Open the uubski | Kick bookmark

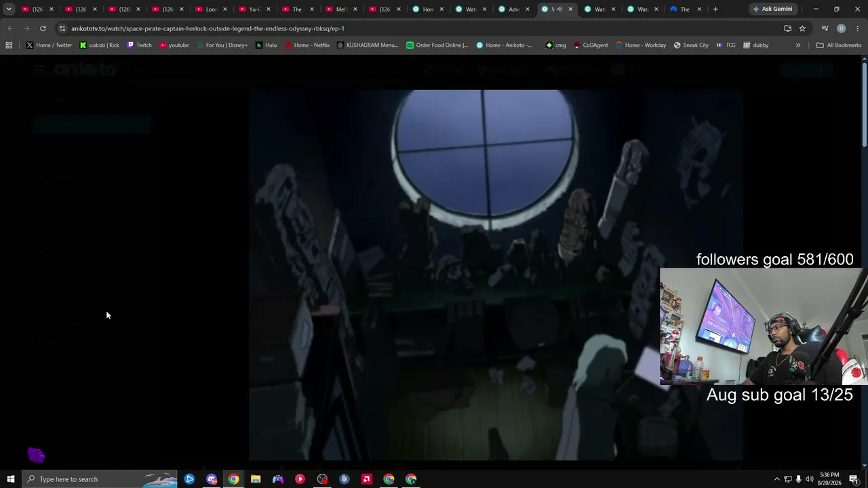99,45
